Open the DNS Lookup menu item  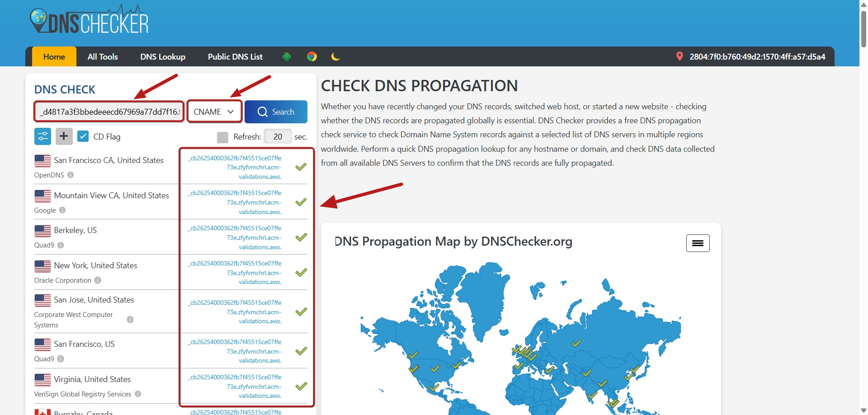tap(163, 56)
